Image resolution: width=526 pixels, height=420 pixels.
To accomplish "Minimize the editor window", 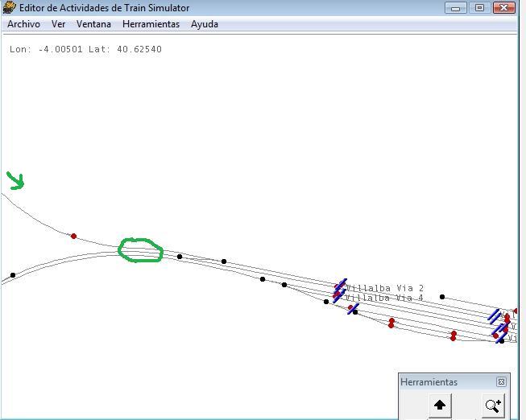I will 456,8.
